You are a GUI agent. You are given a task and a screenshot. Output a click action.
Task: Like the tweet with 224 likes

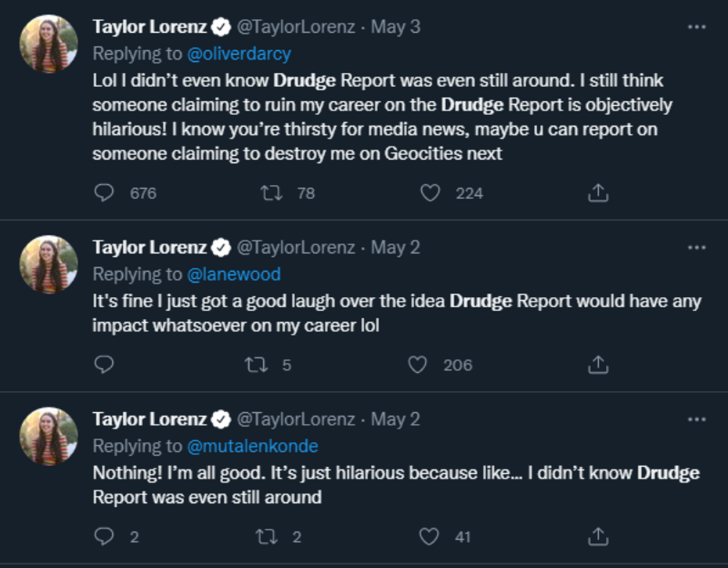pyautogui.click(x=431, y=193)
